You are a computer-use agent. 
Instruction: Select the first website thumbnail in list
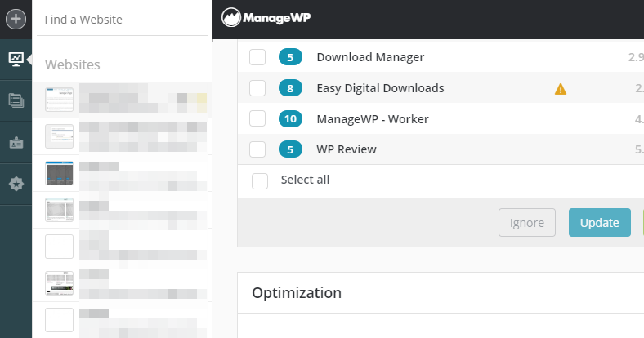tap(59, 100)
